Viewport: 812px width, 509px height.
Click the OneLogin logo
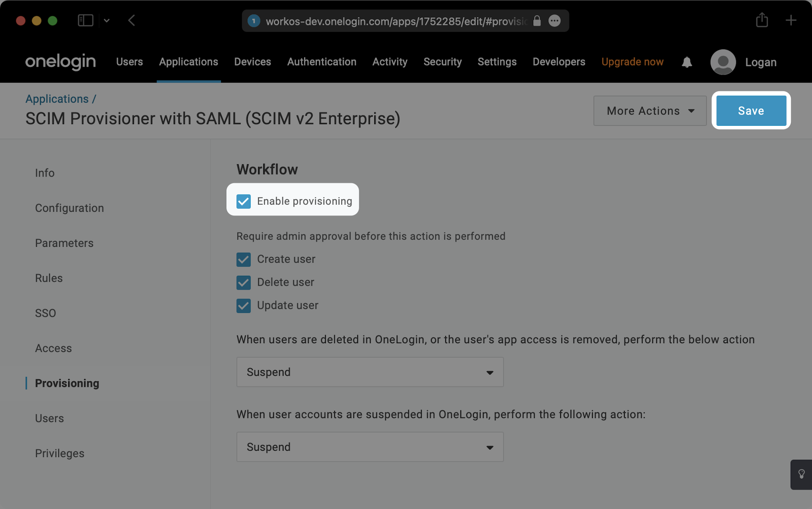[x=60, y=61]
